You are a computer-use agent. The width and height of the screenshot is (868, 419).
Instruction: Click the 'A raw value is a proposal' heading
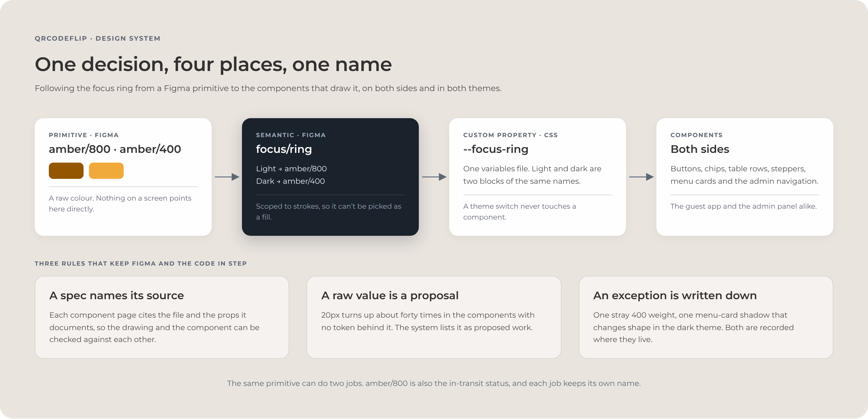click(390, 295)
